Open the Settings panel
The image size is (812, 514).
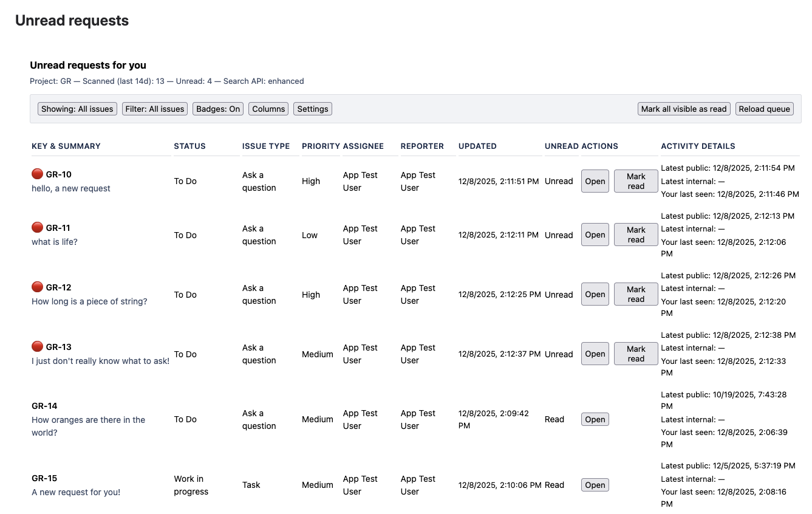(x=312, y=109)
